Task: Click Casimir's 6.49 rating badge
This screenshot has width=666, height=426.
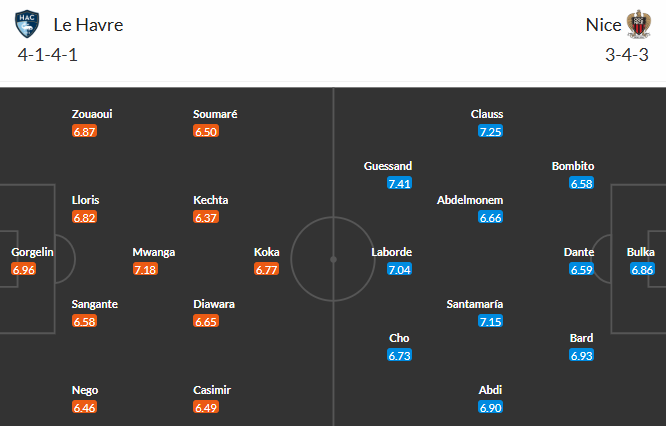Action: [x=206, y=407]
